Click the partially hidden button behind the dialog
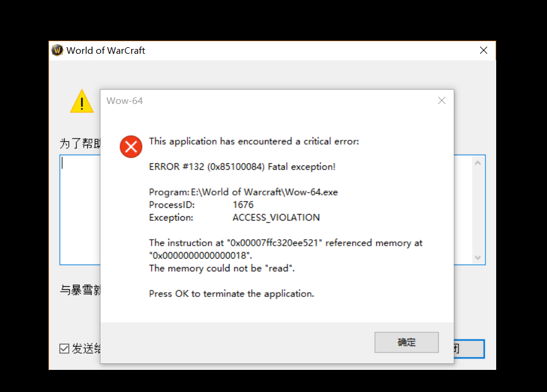Image resolution: width=547 pixels, height=392 pixels. coord(469,349)
